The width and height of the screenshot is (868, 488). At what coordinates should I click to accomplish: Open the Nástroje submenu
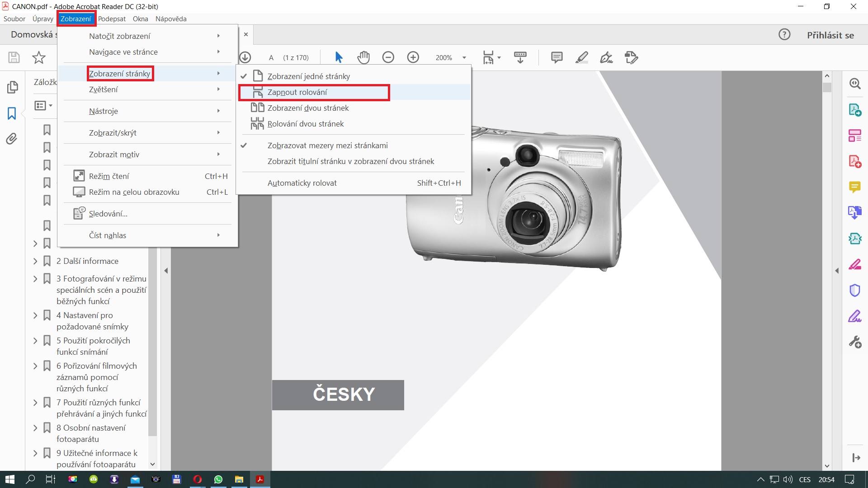click(x=103, y=111)
